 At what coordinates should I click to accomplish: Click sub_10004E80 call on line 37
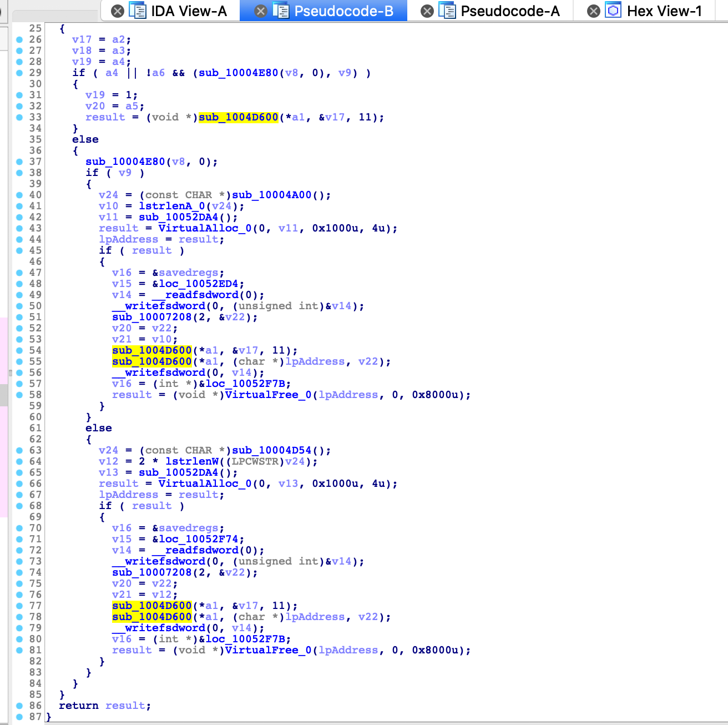click(x=125, y=162)
